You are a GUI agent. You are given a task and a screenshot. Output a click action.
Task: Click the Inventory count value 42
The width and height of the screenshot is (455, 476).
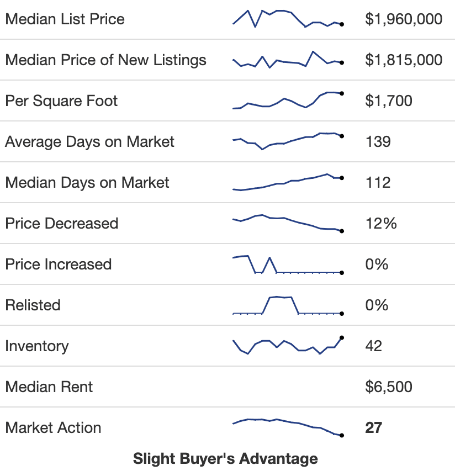[373, 346]
